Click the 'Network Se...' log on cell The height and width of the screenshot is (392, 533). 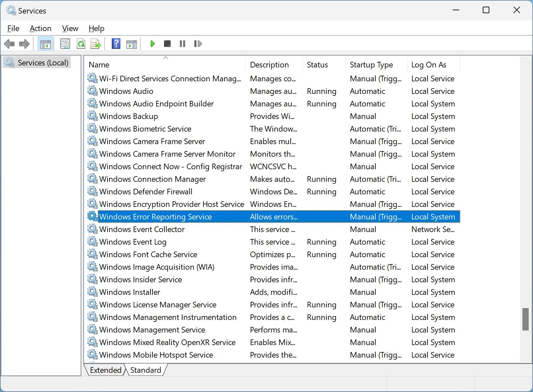[433, 229]
